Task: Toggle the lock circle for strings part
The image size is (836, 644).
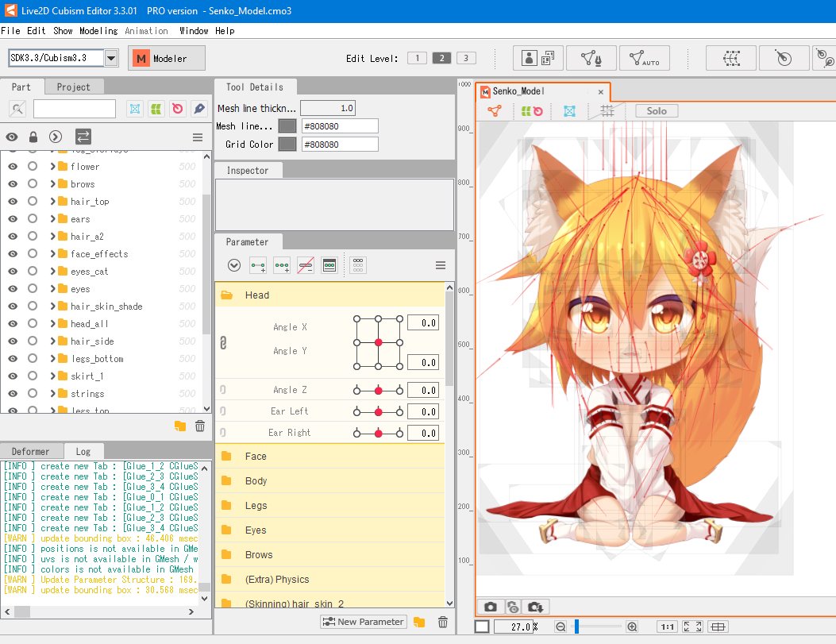Action: (33, 393)
